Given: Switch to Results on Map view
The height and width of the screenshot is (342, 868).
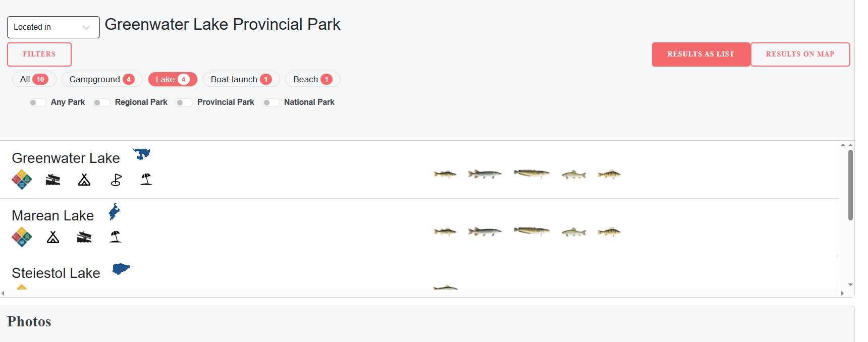Looking at the screenshot, I should coord(800,54).
